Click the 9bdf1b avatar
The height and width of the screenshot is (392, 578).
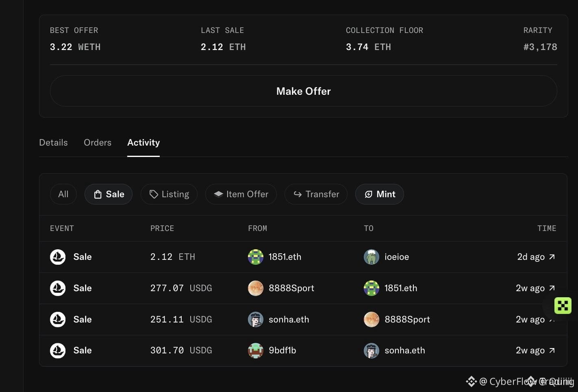pos(256,351)
